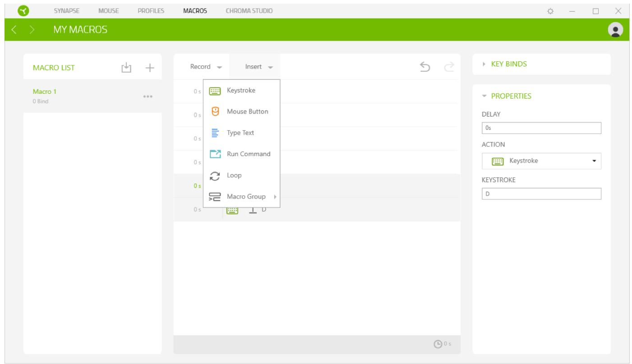Viewport: 632px width, 364px height.
Task: Select the key-up D event row
Action: pos(317,209)
